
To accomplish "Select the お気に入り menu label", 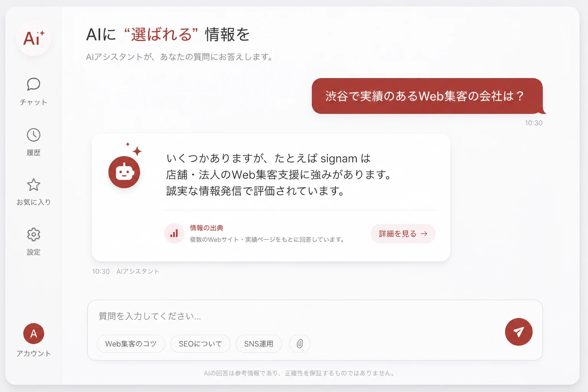I will [34, 202].
